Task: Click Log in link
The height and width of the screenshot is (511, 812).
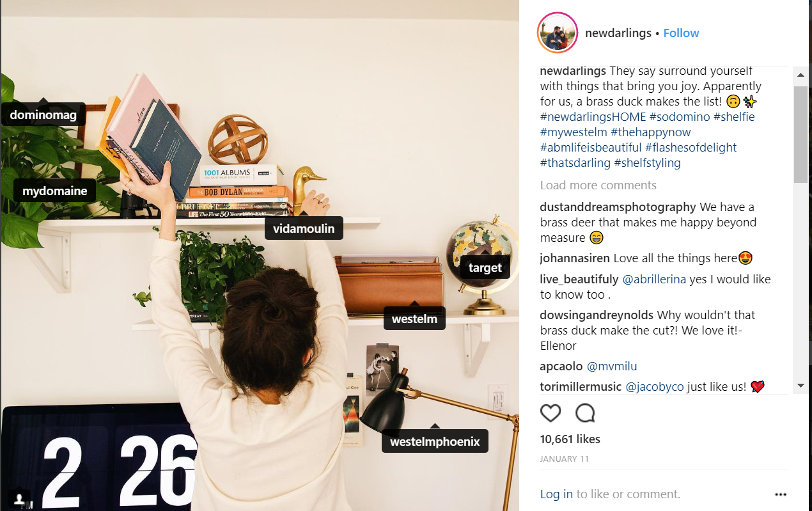Action: pyautogui.click(x=556, y=494)
